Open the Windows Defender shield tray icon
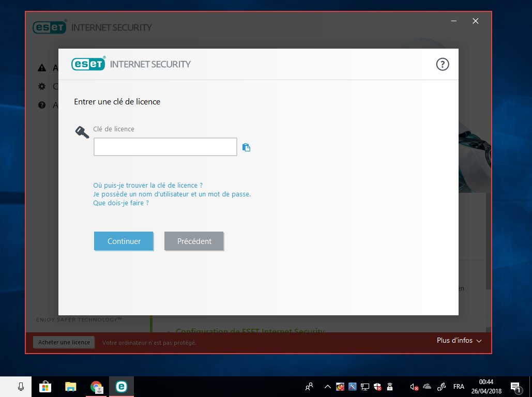The height and width of the screenshot is (397, 532). click(x=377, y=387)
